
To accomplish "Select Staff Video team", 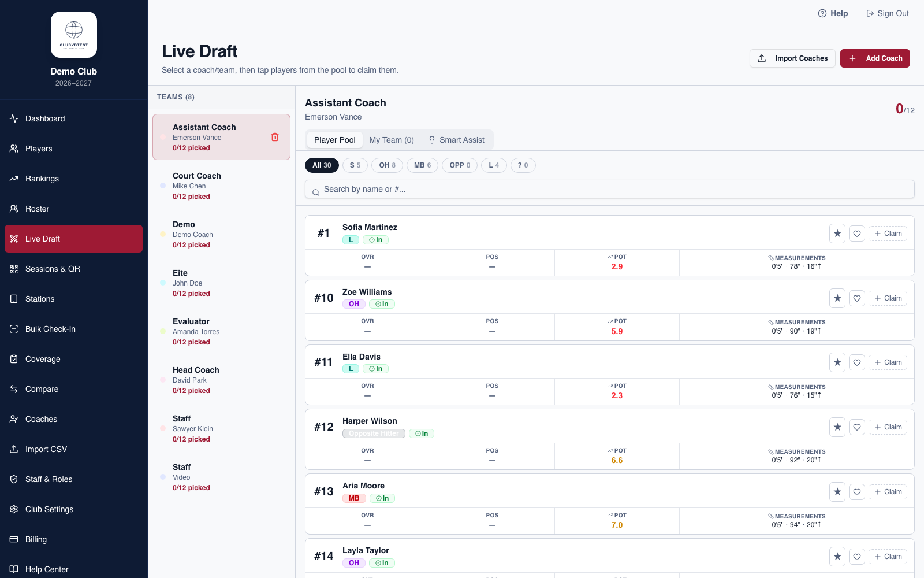I will click(221, 477).
